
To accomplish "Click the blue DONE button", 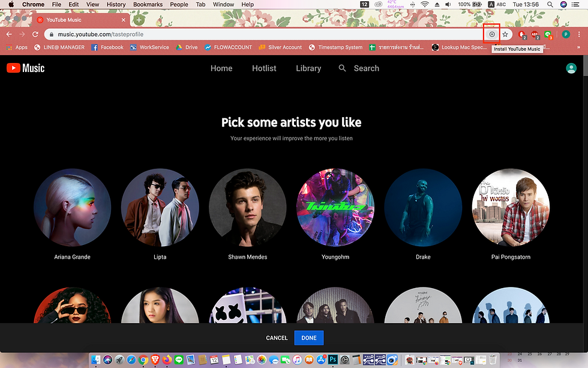I will (x=309, y=338).
